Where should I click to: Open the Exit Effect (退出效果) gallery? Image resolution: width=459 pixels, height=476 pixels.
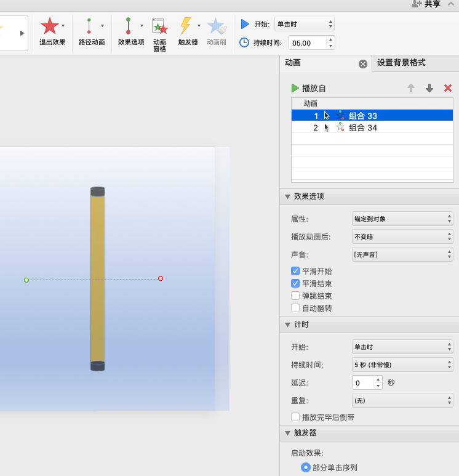[49, 26]
